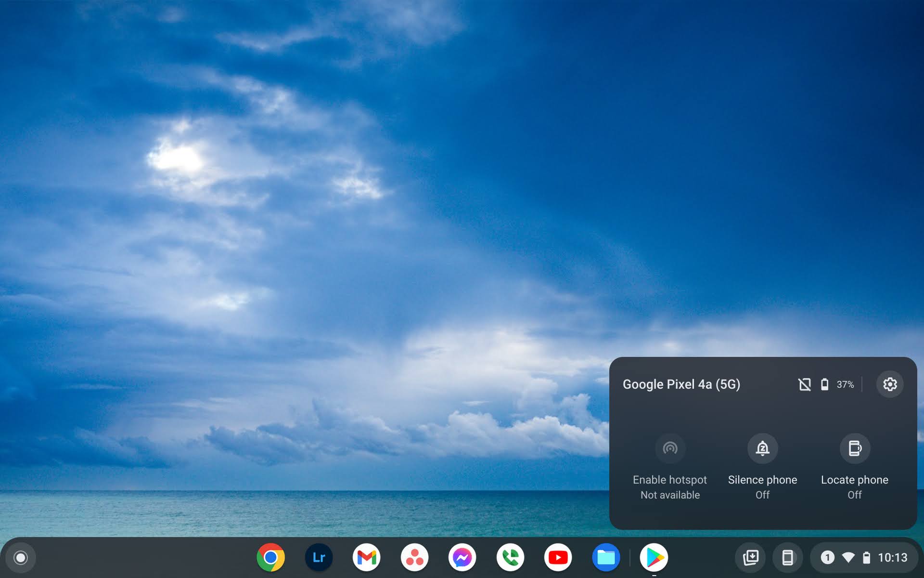Toggle Locate phone on

pos(855,448)
